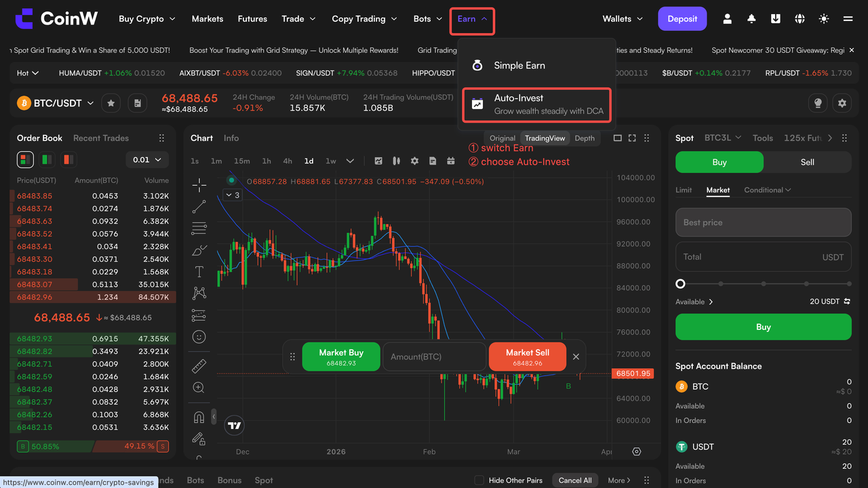This screenshot has width=868, height=488.
Task: Open chart indicators icon
Action: coord(378,161)
